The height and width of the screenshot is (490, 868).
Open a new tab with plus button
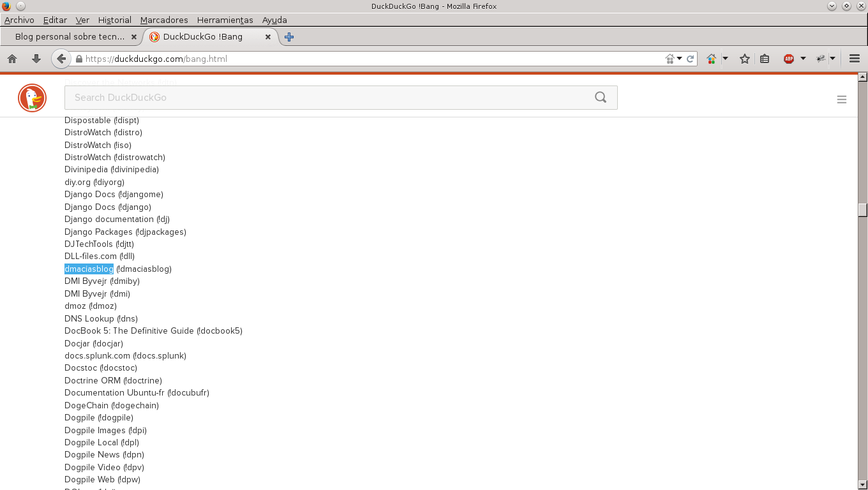(x=289, y=37)
